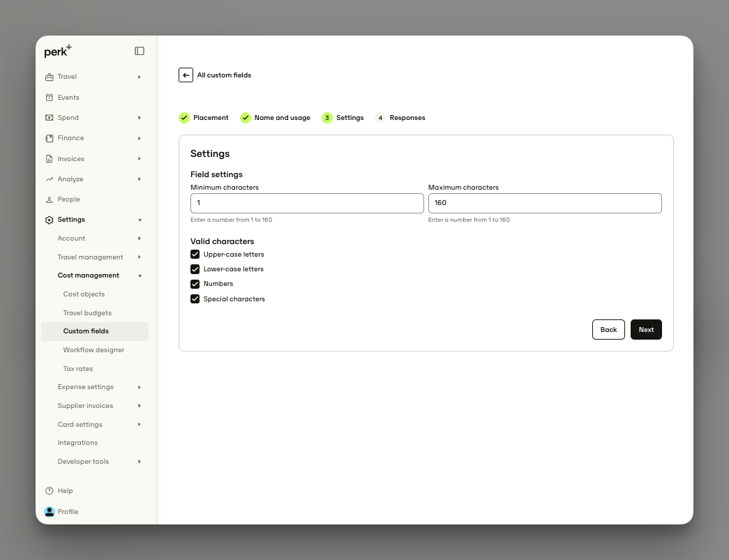Expand Developer tools submenu arrow

[140, 462]
